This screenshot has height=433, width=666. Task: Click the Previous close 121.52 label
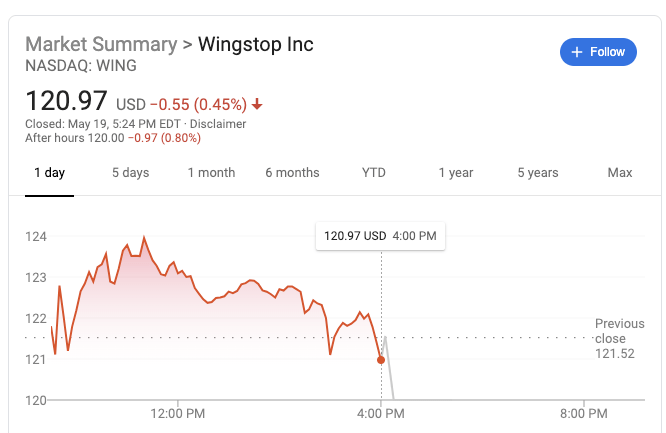(x=620, y=338)
